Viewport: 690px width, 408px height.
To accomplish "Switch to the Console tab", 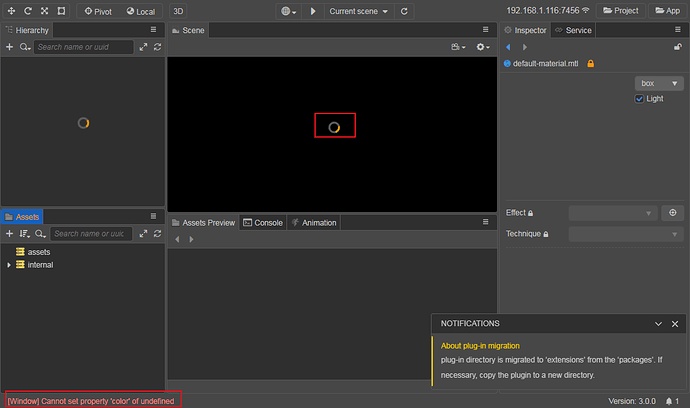I will pyautogui.click(x=263, y=223).
